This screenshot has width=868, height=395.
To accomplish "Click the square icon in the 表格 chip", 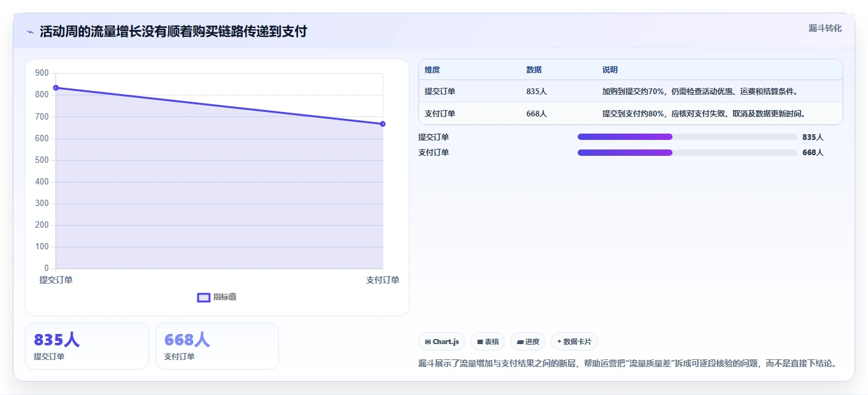I will pyautogui.click(x=480, y=342).
